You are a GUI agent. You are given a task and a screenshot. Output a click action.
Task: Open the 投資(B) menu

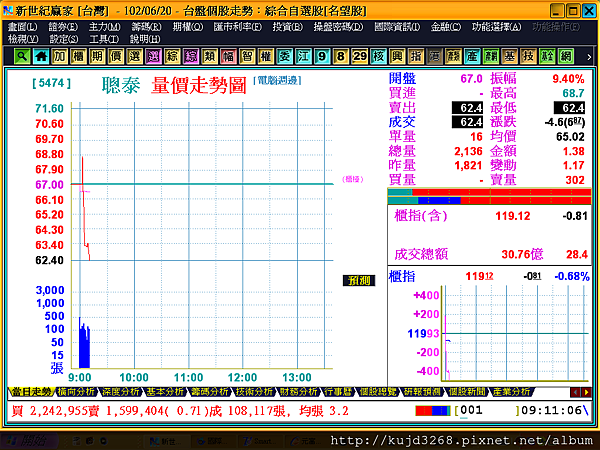[x=287, y=27]
